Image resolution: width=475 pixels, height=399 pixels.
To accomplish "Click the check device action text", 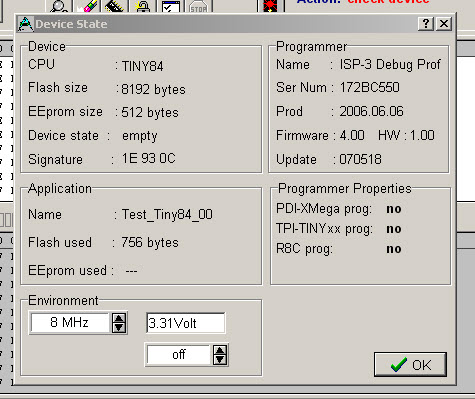I will pos(388,2).
